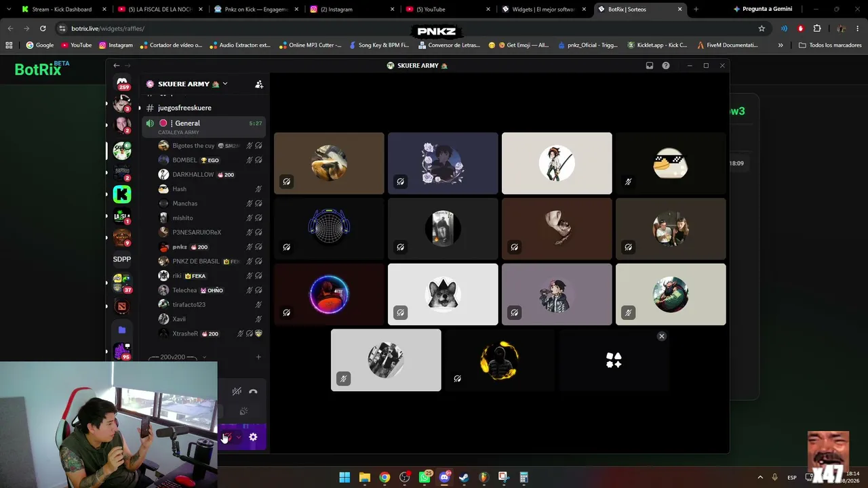The height and width of the screenshot is (488, 868).
Task: Disconnect from the voice call
Action: click(x=253, y=391)
